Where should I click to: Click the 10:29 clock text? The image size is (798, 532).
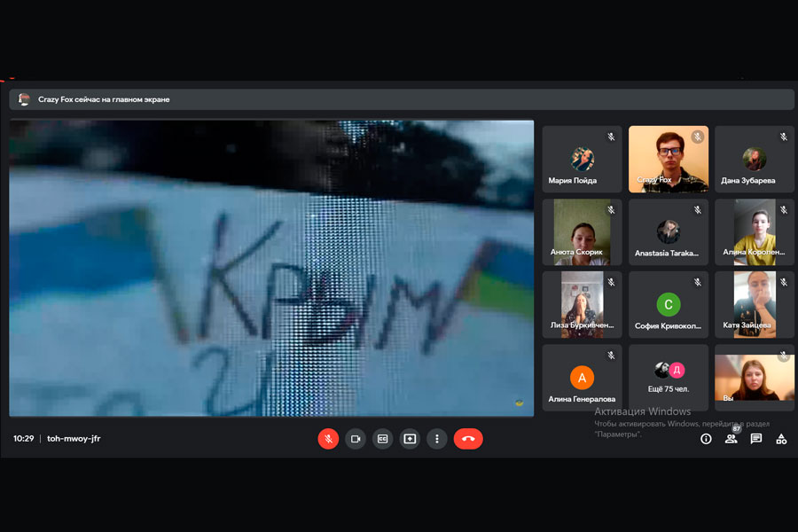pyautogui.click(x=23, y=438)
